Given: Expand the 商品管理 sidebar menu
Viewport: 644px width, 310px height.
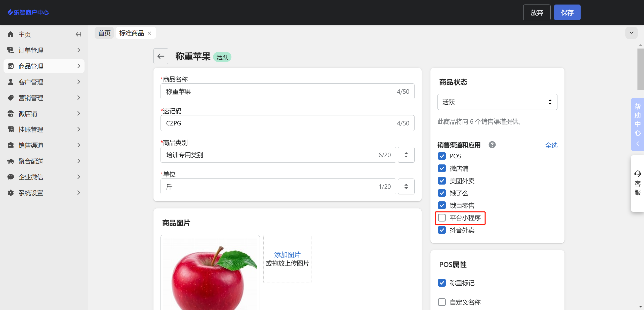Looking at the screenshot, I should (44, 66).
